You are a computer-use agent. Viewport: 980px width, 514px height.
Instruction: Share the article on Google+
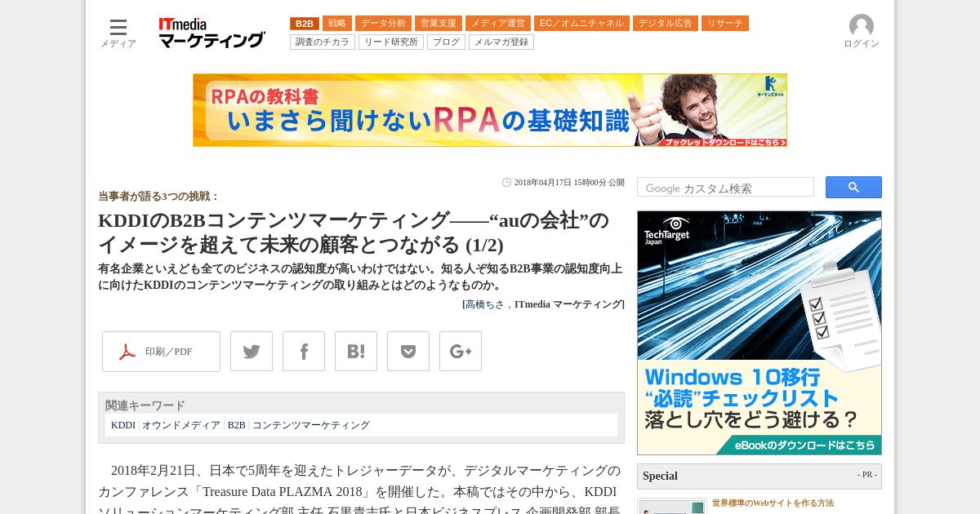click(461, 352)
